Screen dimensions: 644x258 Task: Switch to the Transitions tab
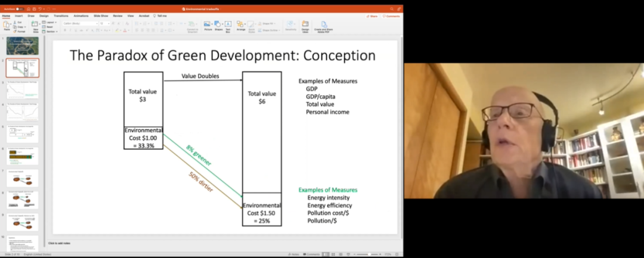pyautogui.click(x=61, y=16)
